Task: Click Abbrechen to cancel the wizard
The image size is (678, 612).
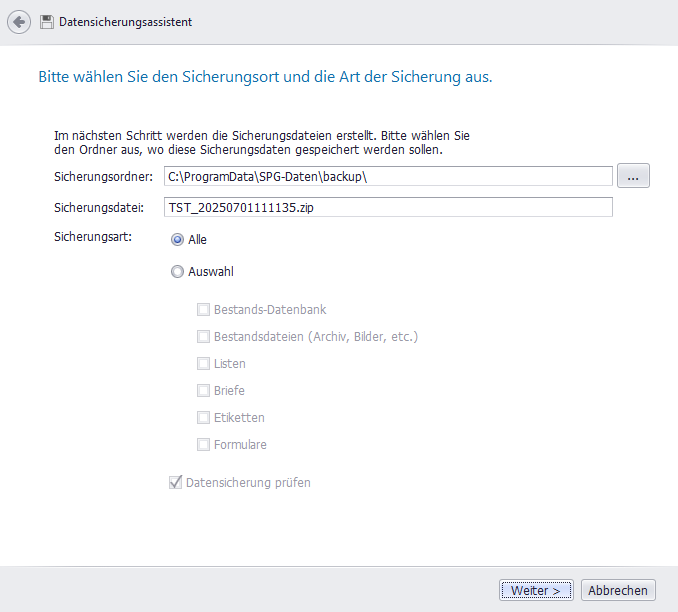Action: tap(618, 591)
